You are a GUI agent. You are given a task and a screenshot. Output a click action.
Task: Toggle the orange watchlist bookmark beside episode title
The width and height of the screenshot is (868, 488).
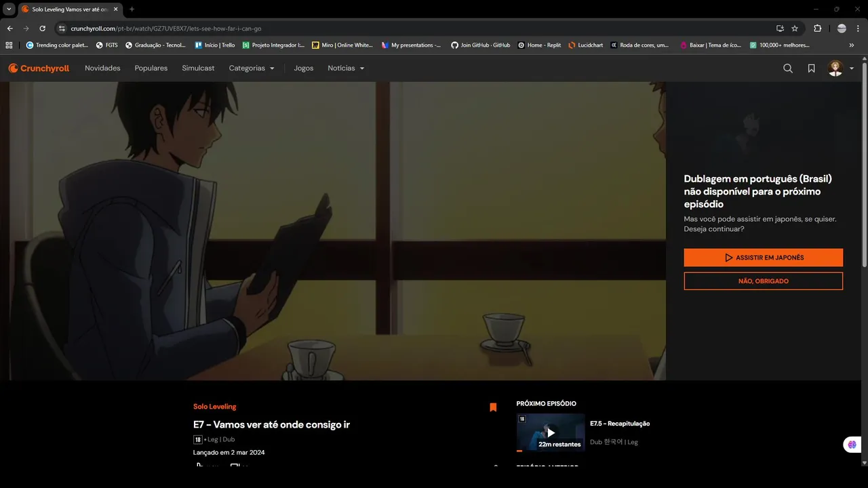tap(493, 407)
